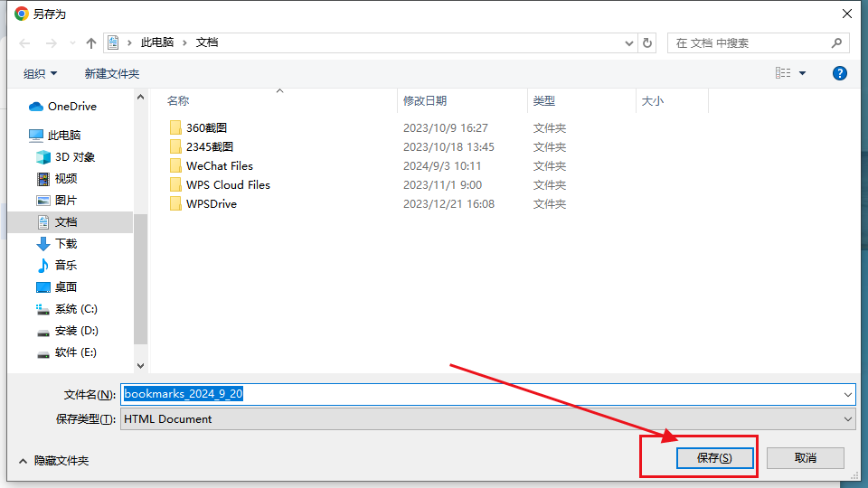Open recent locations dropdown arrow
This screenshot has height=488, width=868.
[72, 43]
